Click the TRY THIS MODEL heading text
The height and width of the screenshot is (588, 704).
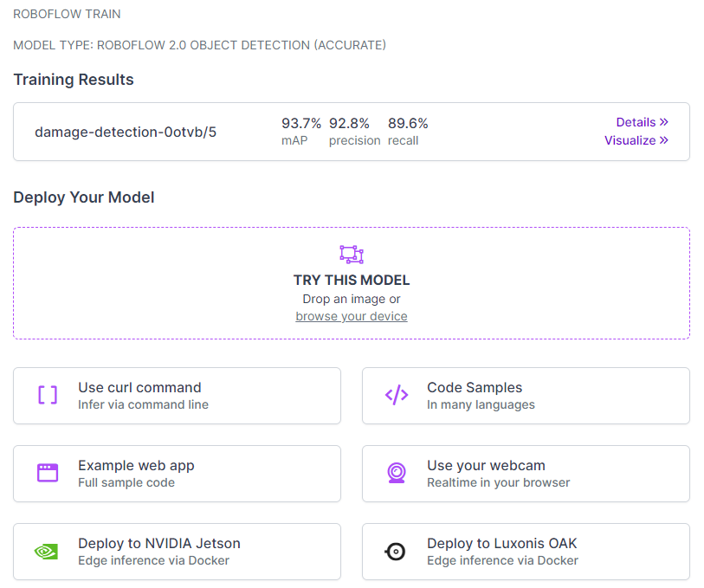(352, 280)
